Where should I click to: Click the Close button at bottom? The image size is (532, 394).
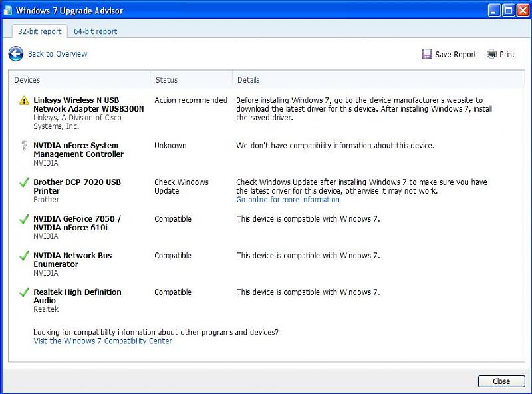pyautogui.click(x=501, y=381)
